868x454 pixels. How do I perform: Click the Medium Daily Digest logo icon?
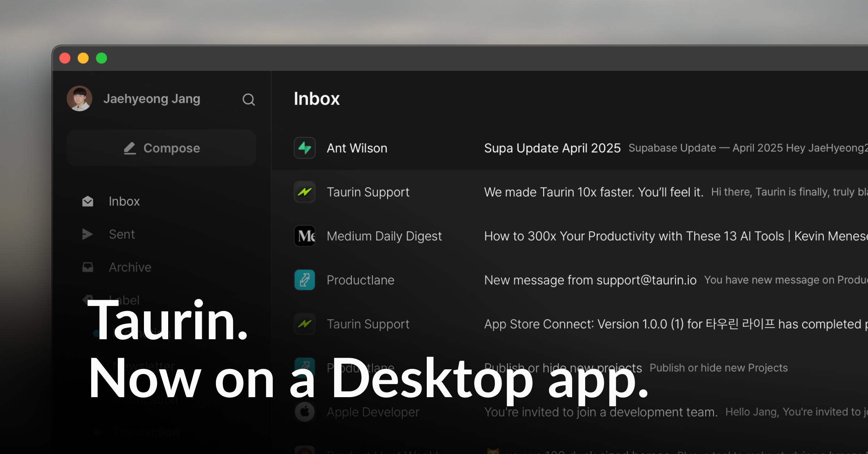[305, 236]
